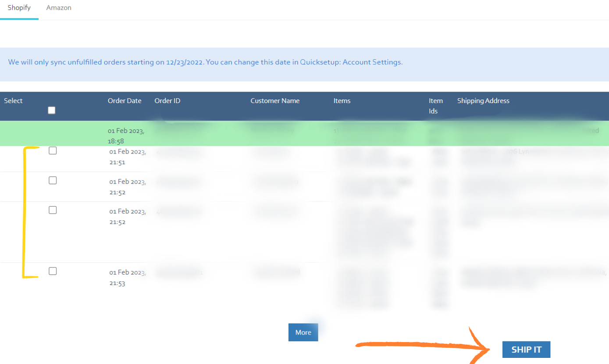Click the Item Ids column header
This screenshot has height=364, width=609.
436,106
